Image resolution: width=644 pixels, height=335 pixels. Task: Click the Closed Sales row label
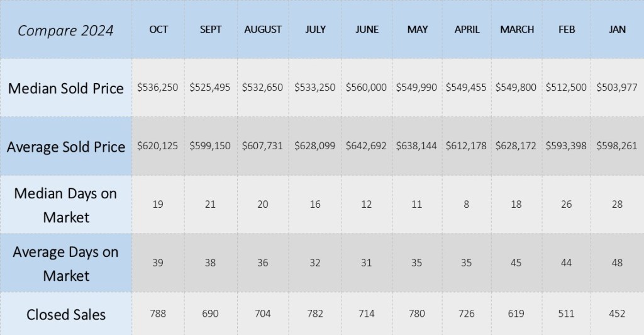pos(65,314)
